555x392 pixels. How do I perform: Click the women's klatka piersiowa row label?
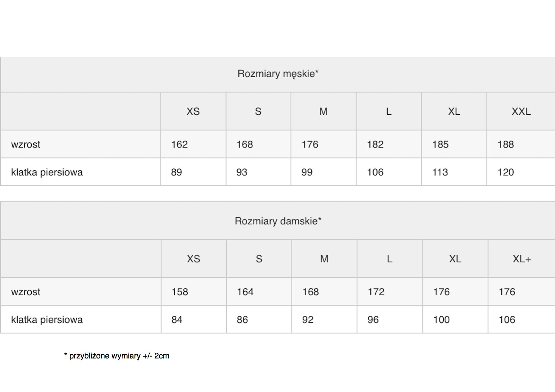47,320
